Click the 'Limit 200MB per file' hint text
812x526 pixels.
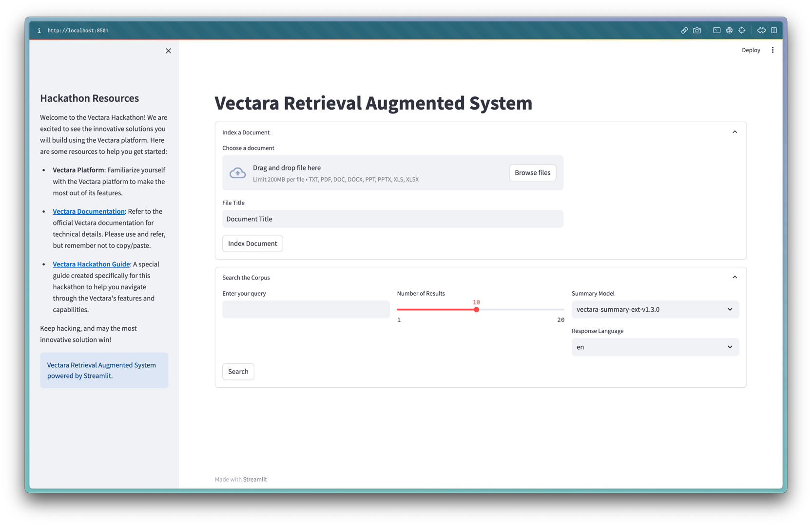(x=336, y=180)
